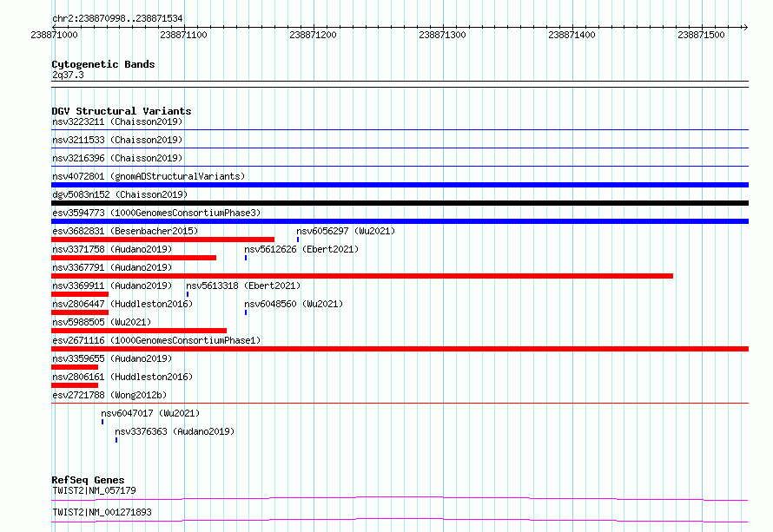Open variant nsv6048560 (Wu2021)
This screenshot has height=532, width=773.
294,304
